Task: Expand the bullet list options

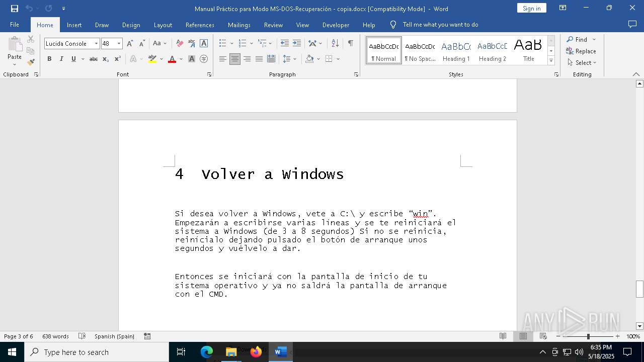Action: [x=231, y=44]
